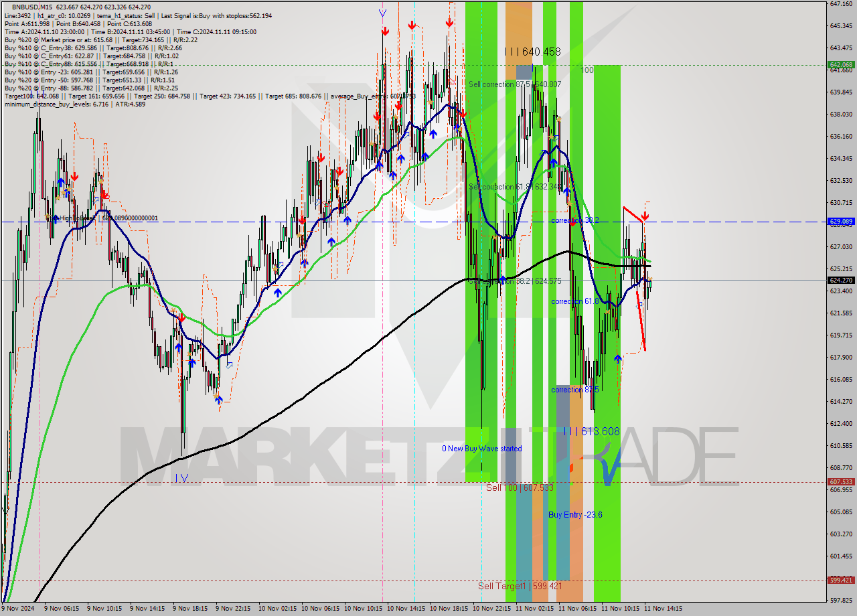Click the 612.400 price axis label
Image resolution: width=857 pixels, height=616 pixels.
tap(841, 423)
